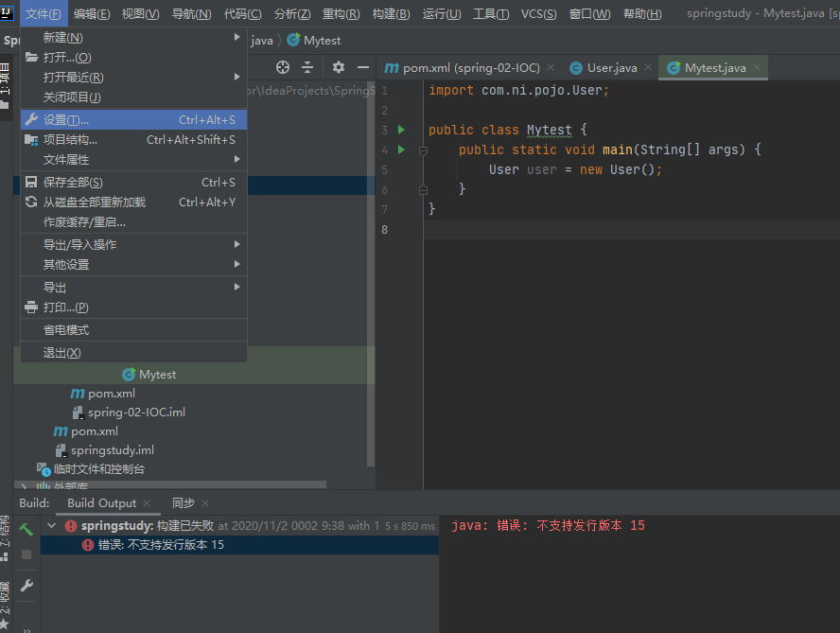Open the 导航(N) menu
This screenshot has width=840, height=633.
(x=191, y=13)
